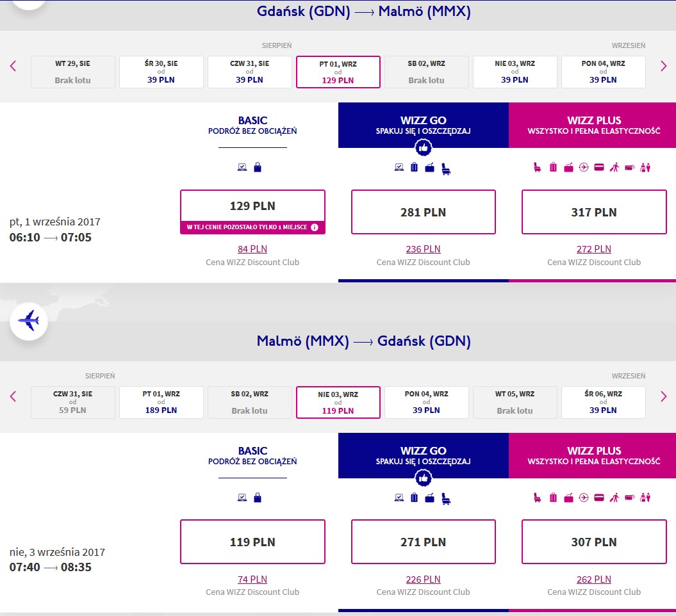Screen dimensions: 676x616
Task: Open 226 PLN WIZZ Discount Club price link
Action: [x=423, y=580]
